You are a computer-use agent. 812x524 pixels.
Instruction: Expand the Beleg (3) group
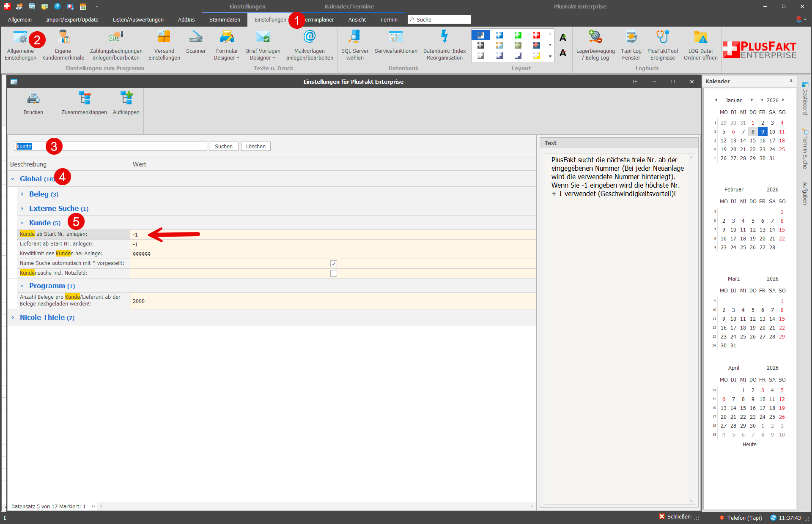click(22, 194)
